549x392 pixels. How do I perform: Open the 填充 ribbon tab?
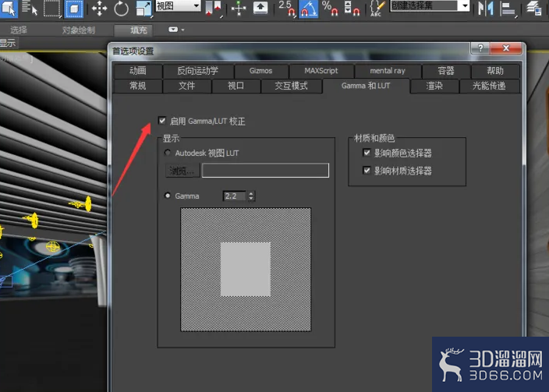point(134,30)
